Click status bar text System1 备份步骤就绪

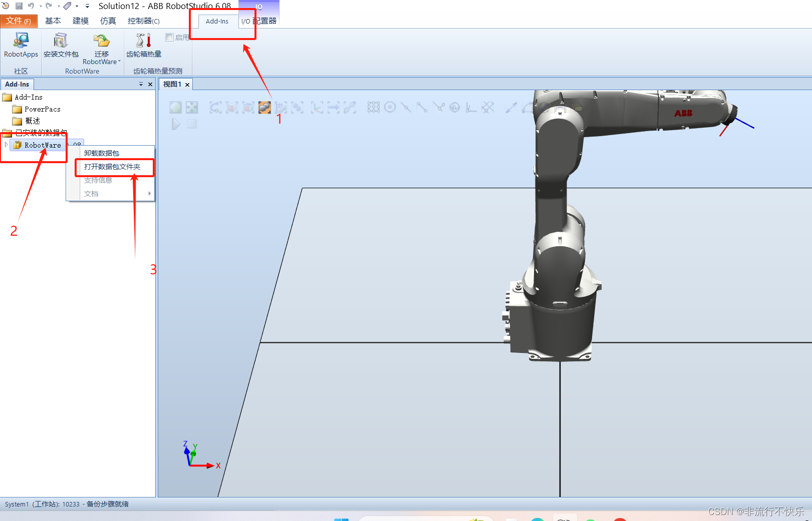pyautogui.click(x=67, y=504)
